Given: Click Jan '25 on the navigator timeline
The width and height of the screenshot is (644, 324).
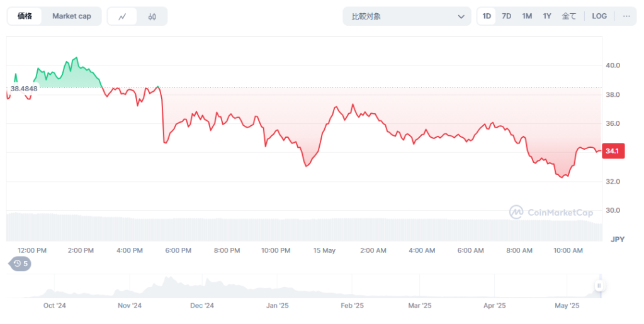Looking at the screenshot, I should 277,306.
